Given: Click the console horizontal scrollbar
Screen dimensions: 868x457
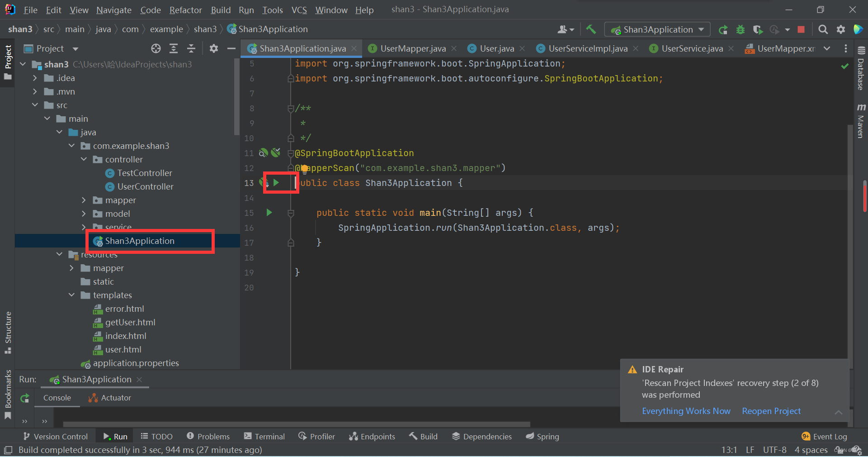Looking at the screenshot, I should pos(296,424).
